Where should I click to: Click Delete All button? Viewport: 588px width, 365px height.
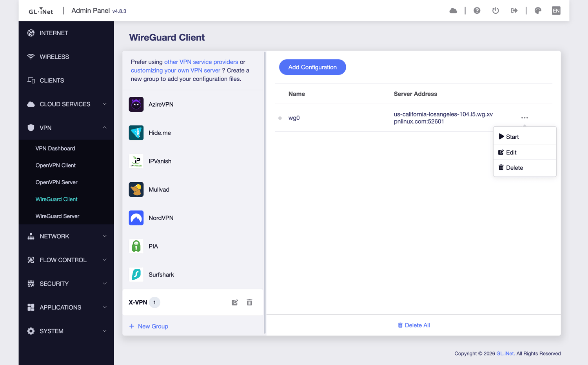[x=414, y=325]
